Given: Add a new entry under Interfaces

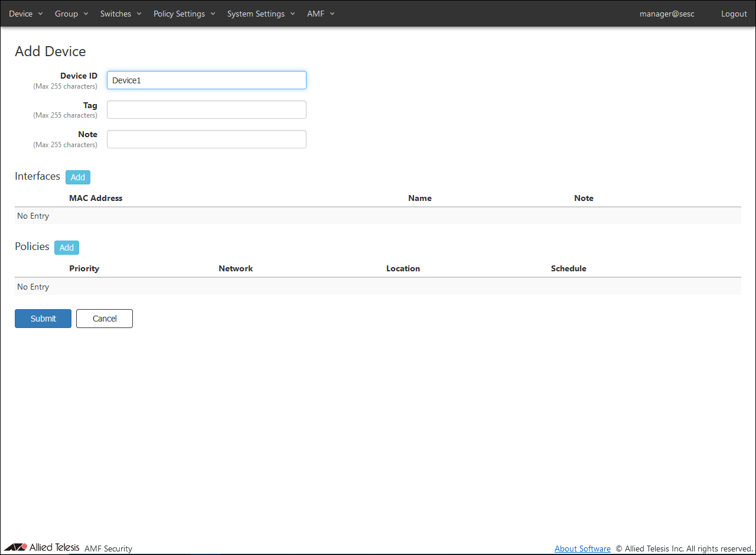Looking at the screenshot, I should coord(78,177).
